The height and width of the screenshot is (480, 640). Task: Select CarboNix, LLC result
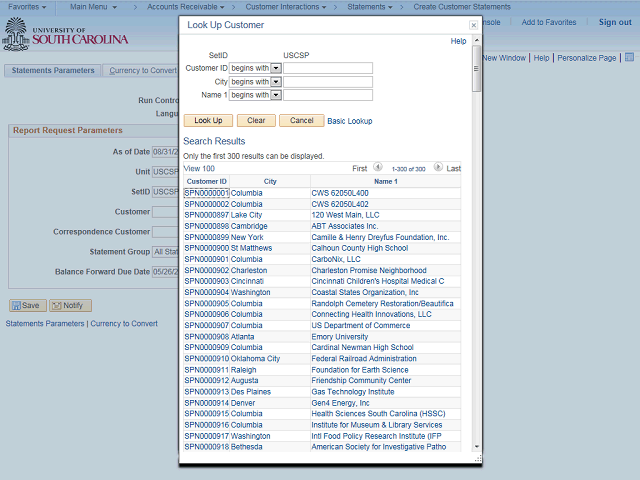336,259
